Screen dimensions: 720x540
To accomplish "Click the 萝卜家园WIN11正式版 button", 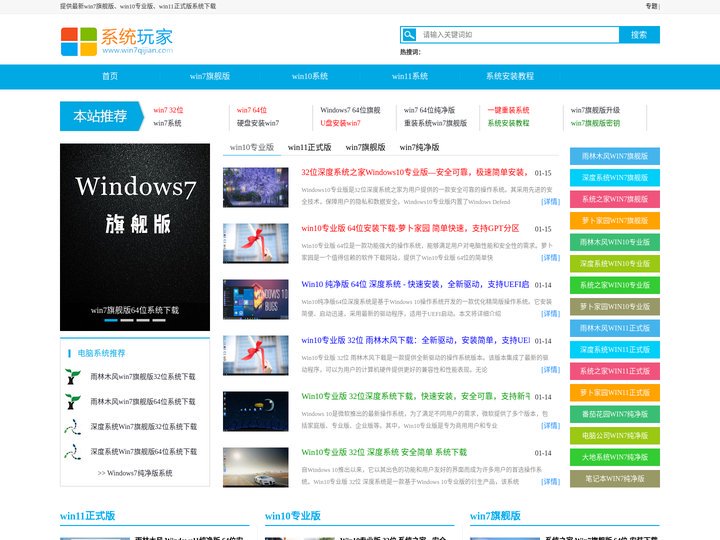I will pos(615,393).
